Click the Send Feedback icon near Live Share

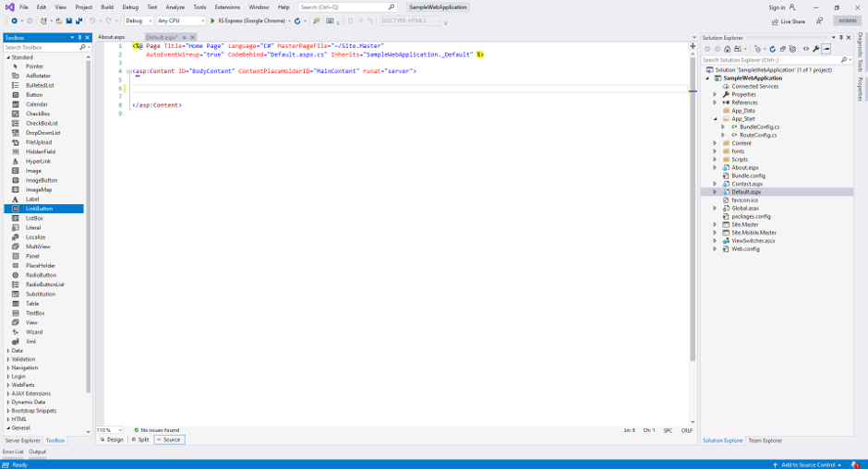pyautogui.click(x=819, y=21)
